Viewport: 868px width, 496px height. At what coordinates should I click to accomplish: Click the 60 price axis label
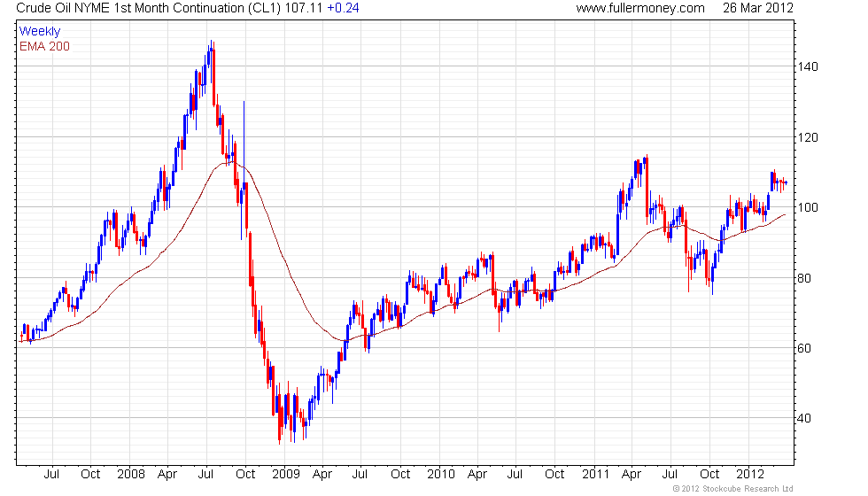(804, 348)
